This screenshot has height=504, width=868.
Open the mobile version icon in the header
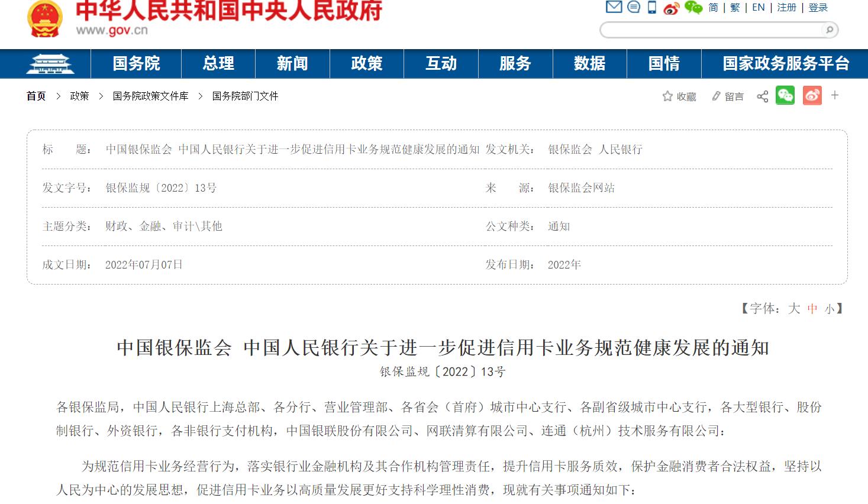[x=651, y=7]
